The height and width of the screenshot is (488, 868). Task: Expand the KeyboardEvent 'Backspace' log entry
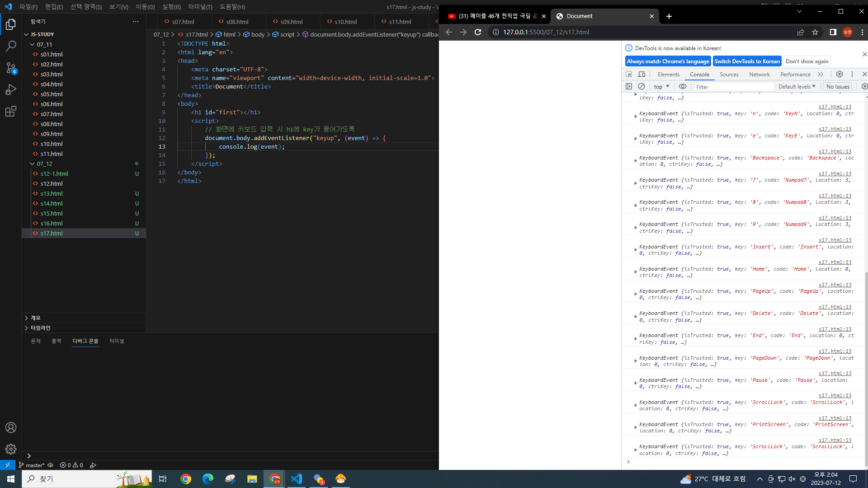[x=636, y=160]
